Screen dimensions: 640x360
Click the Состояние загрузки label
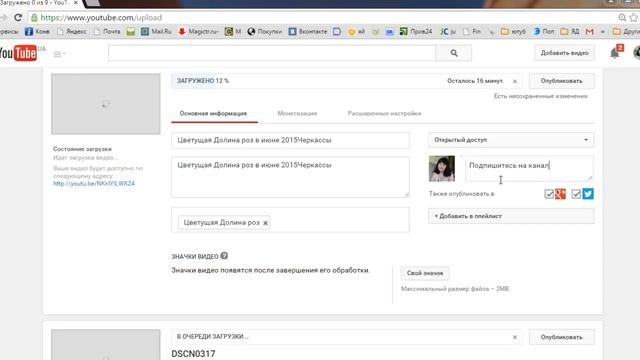(x=82, y=149)
